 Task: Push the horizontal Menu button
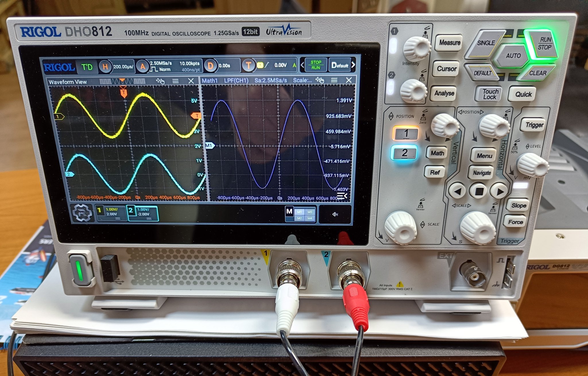click(484, 156)
